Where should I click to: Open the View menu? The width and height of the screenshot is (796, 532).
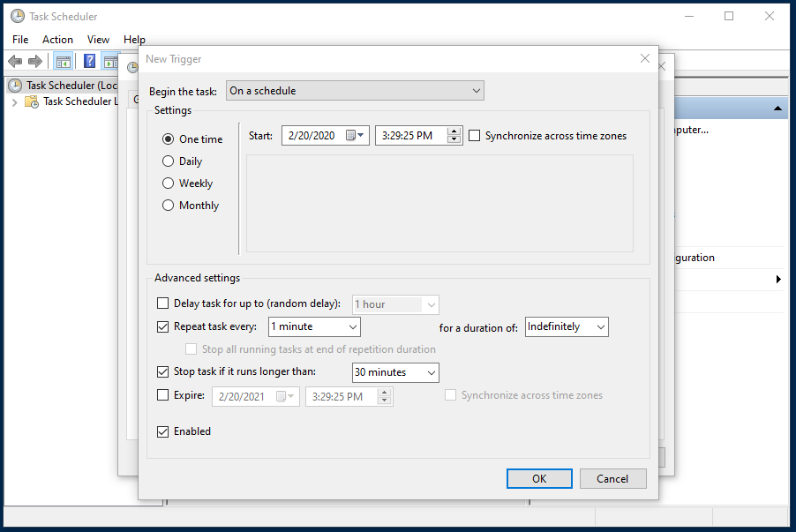tap(98, 40)
